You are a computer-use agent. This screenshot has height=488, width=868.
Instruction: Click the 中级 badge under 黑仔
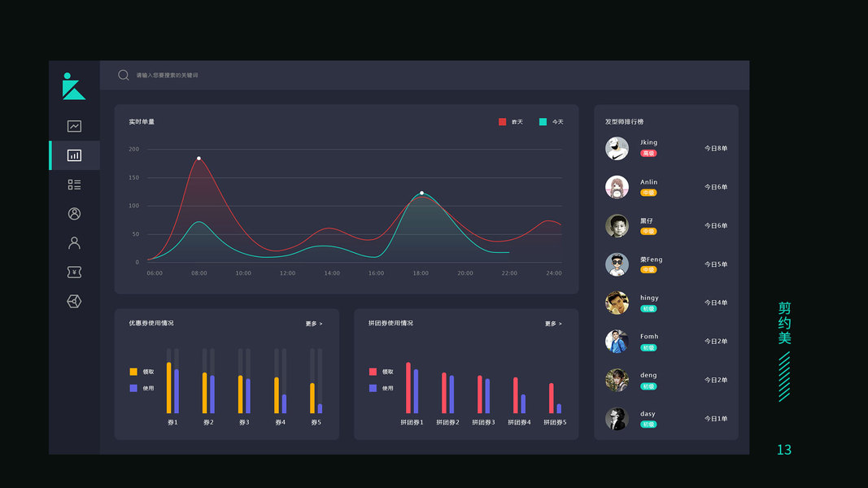coord(648,231)
